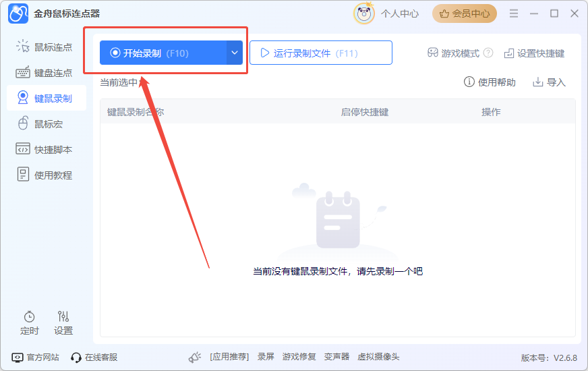Image resolution: width=588 pixels, height=371 pixels.
Task: Open the 会员中心 membership button
Action: [x=465, y=13]
